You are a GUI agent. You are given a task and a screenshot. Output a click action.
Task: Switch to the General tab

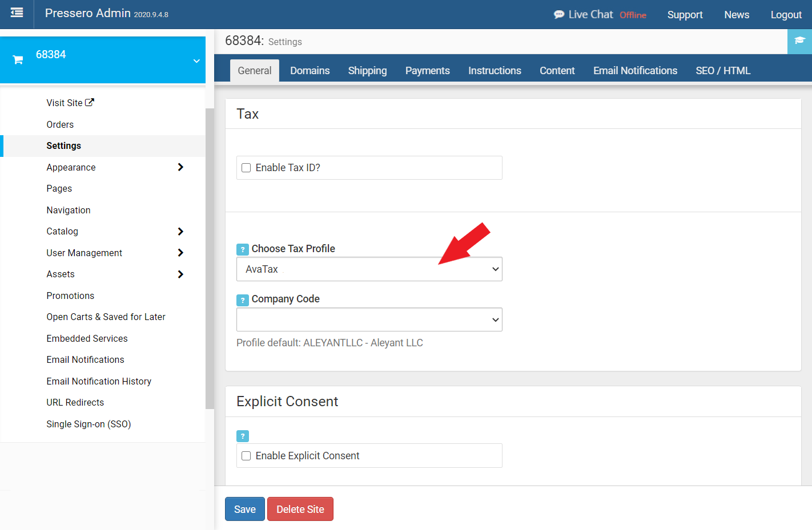255,71
